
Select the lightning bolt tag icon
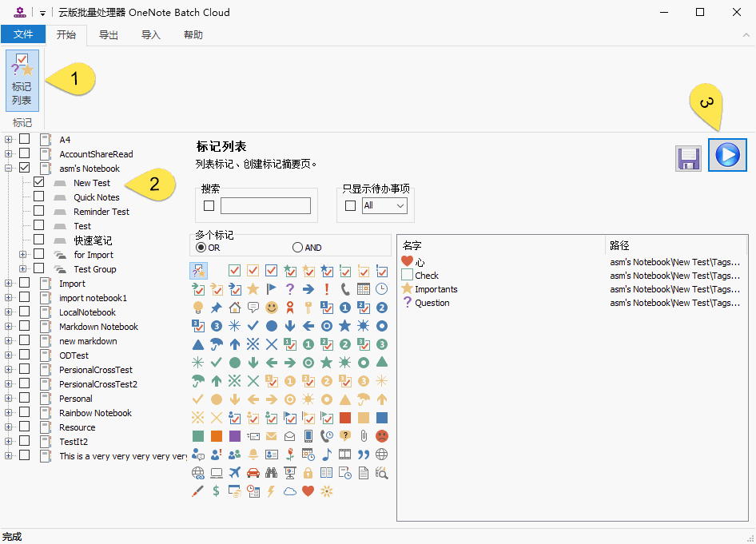272,491
